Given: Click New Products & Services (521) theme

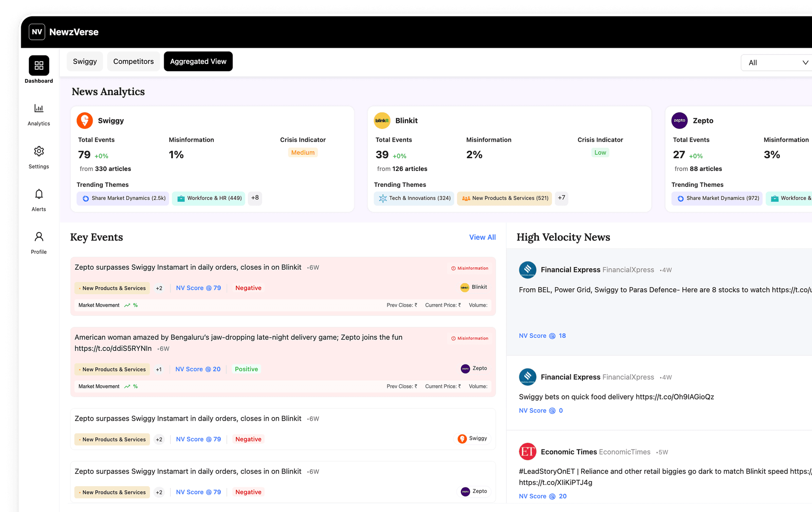Looking at the screenshot, I should point(505,198).
